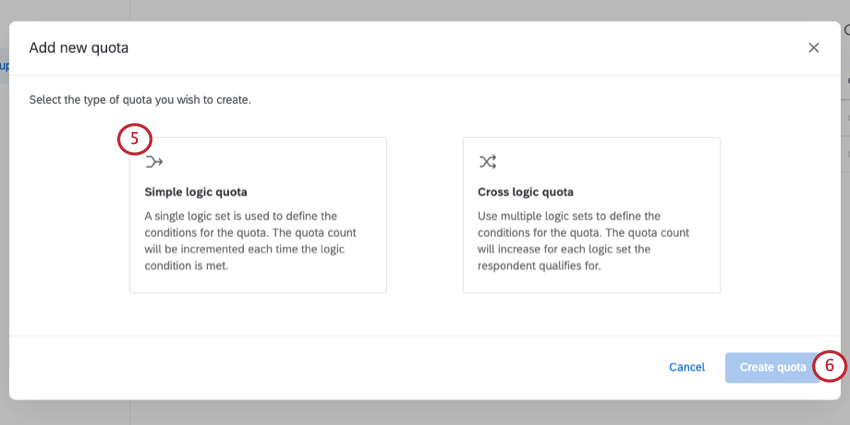This screenshot has height=425, width=850.
Task: Click the red step 5 marker
Action: (x=134, y=139)
